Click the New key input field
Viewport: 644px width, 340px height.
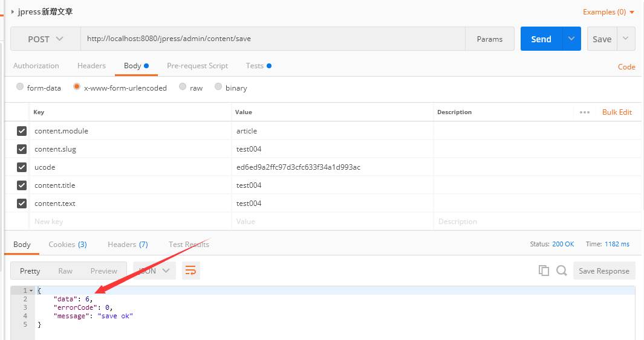[x=131, y=222]
